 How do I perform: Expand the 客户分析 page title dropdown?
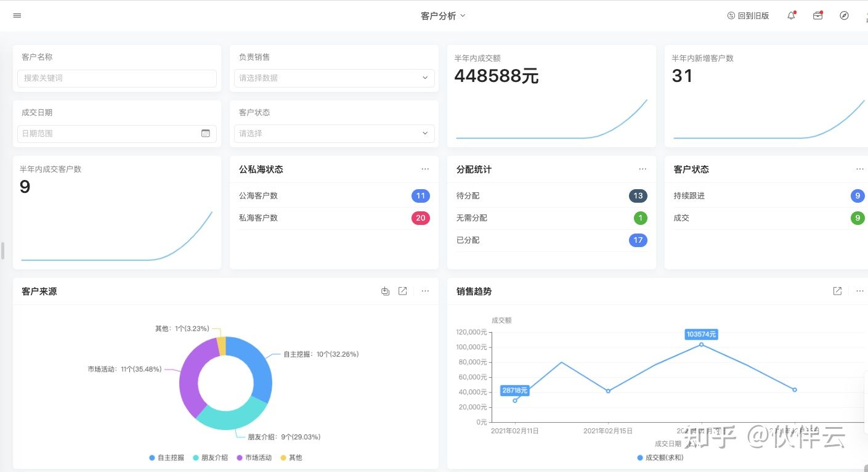point(443,15)
